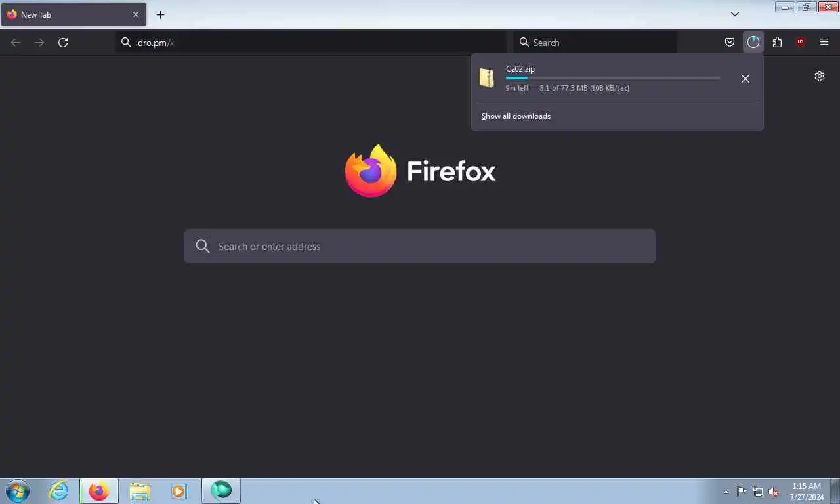The height and width of the screenshot is (504, 840).
Task: Open the Windows Start menu
Action: [18, 491]
